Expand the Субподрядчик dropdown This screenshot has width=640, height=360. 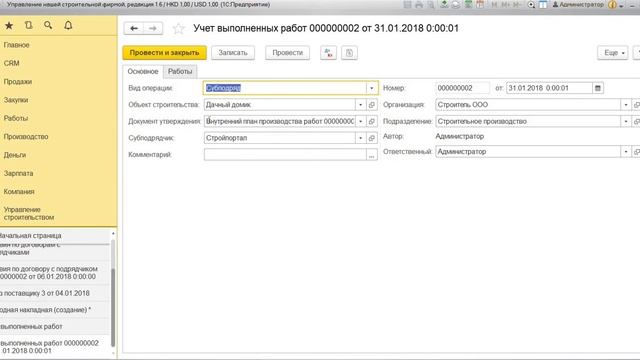coord(360,138)
